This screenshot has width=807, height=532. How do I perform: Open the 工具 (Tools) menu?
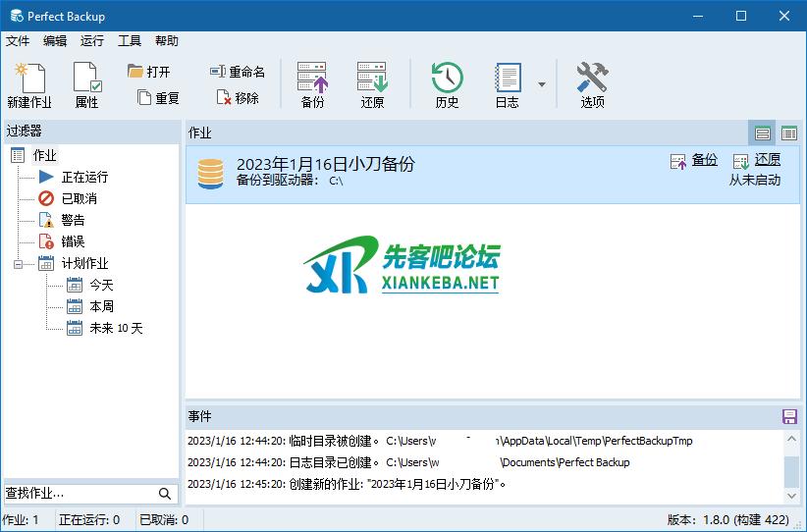pos(130,41)
